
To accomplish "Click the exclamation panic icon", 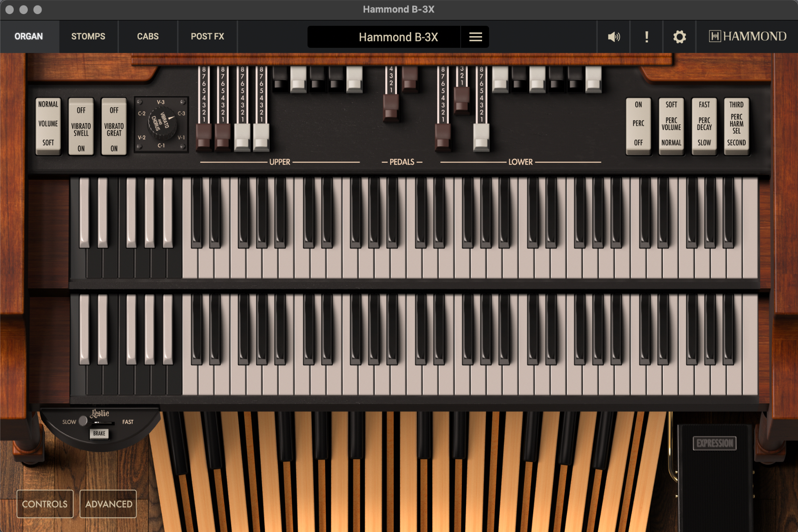I will (x=646, y=37).
